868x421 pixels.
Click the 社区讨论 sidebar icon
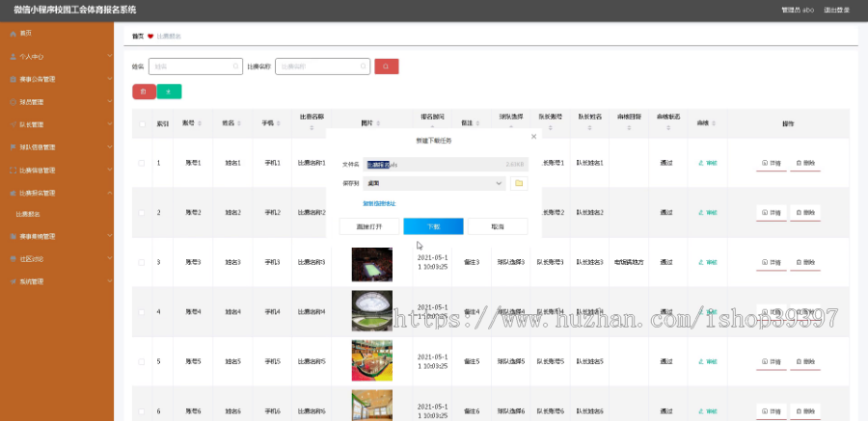tap(14, 259)
